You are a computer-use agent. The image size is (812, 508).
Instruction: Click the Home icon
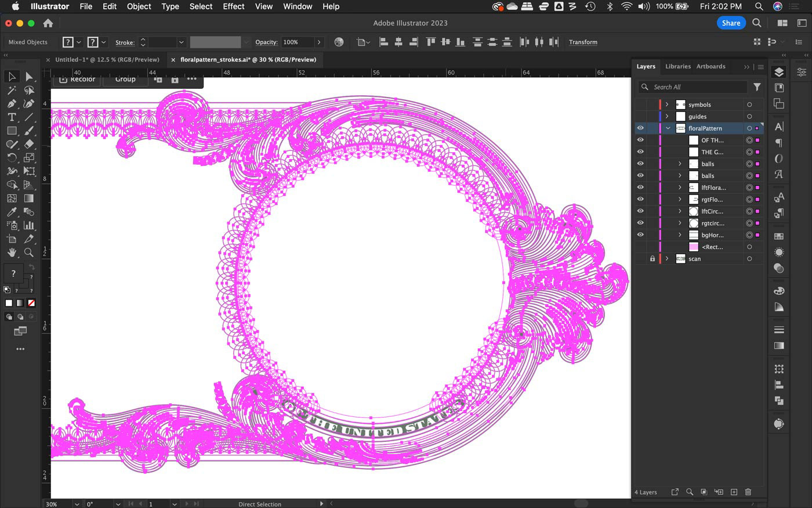pyautogui.click(x=48, y=23)
